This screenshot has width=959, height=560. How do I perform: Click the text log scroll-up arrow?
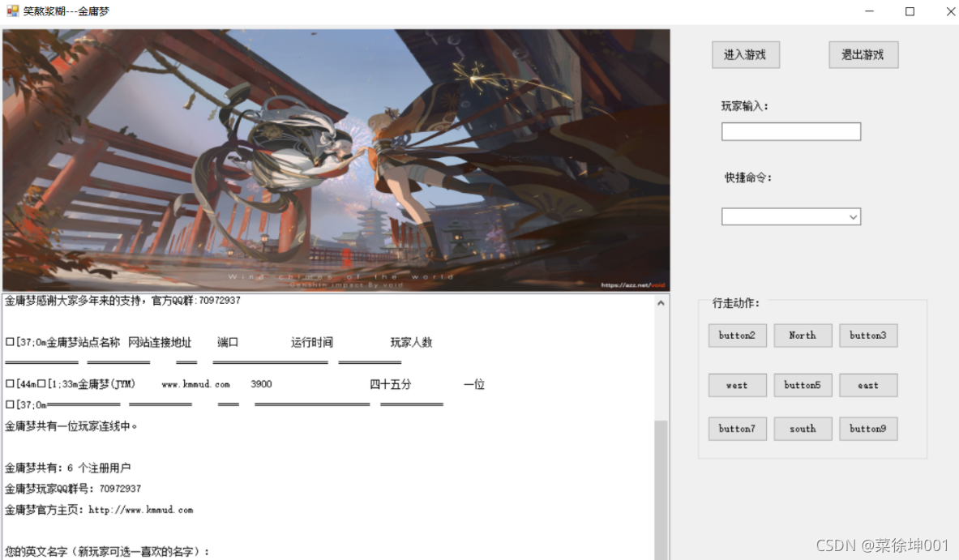point(661,302)
